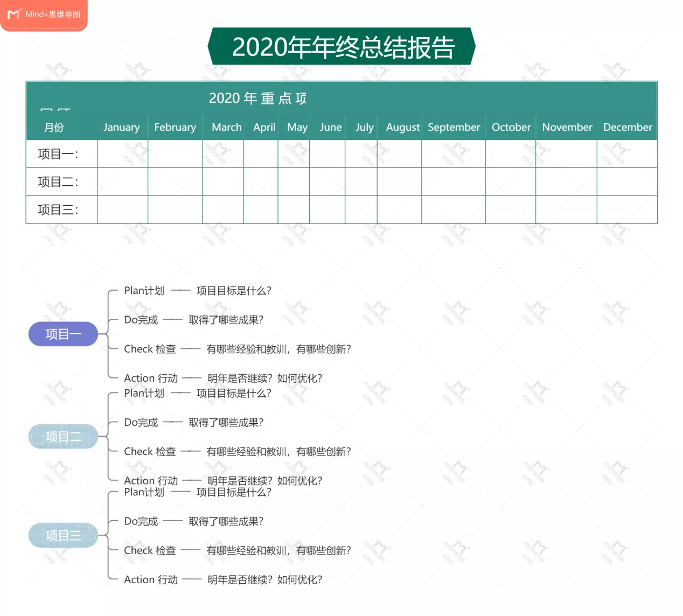
Task: Click the January column header
Action: [122, 128]
